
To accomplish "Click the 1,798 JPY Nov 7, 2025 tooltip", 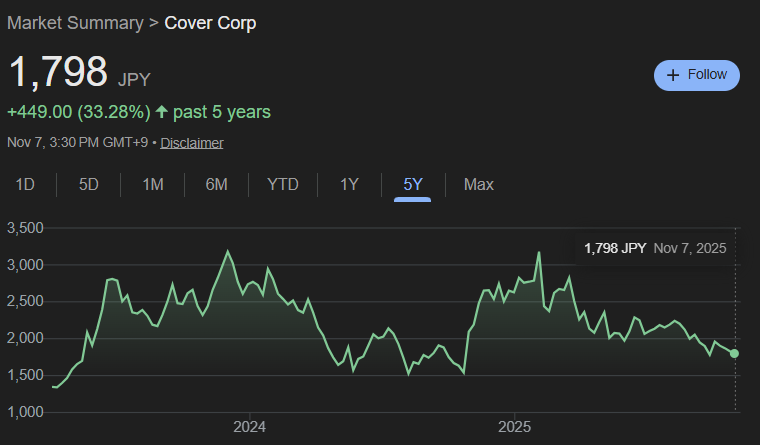I will point(655,249).
